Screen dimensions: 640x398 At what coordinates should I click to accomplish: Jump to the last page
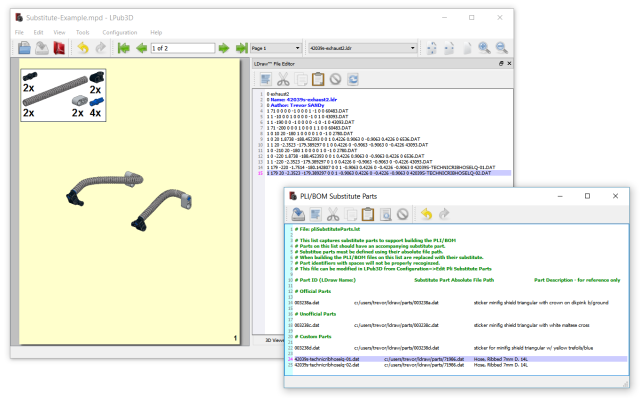pyautogui.click(x=242, y=48)
